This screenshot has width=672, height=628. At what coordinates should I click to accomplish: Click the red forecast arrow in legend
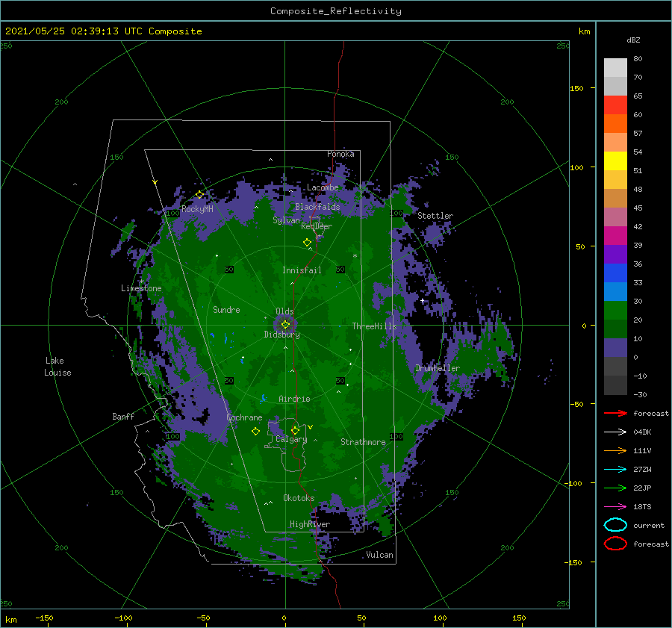coord(615,413)
